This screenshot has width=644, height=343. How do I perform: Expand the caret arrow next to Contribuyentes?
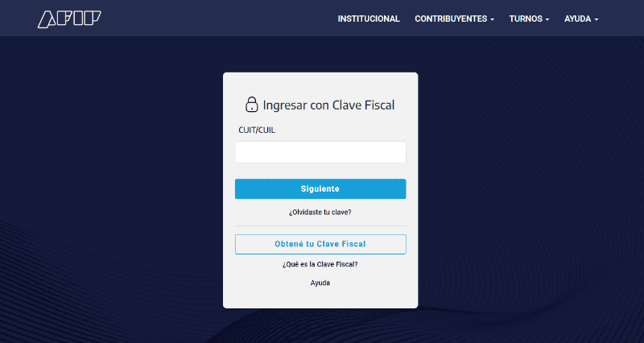(492, 19)
